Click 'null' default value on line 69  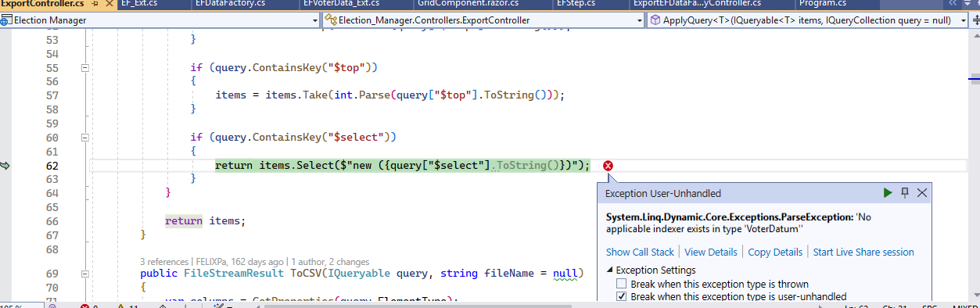point(565,274)
